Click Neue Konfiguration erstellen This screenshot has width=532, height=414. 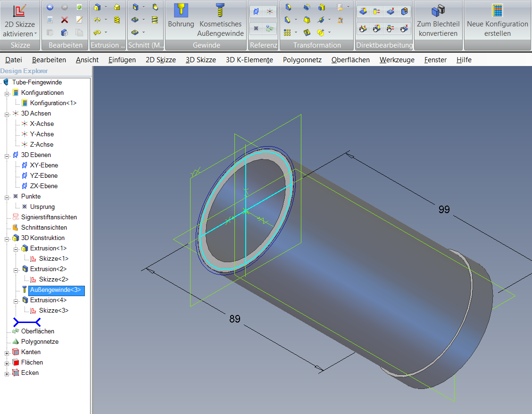tap(498, 20)
